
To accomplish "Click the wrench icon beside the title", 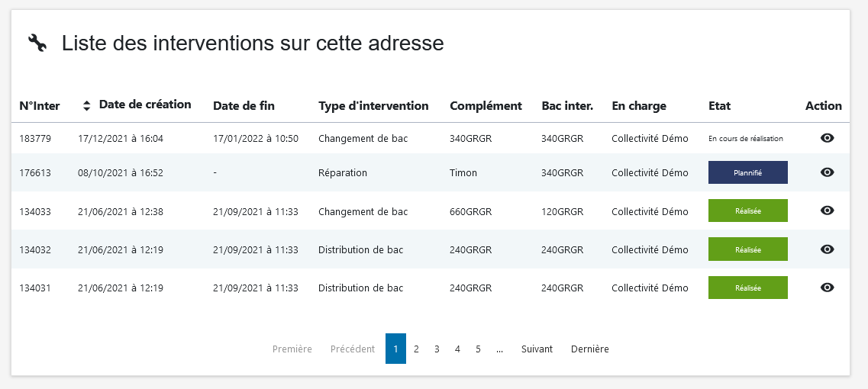I will pos(37,43).
